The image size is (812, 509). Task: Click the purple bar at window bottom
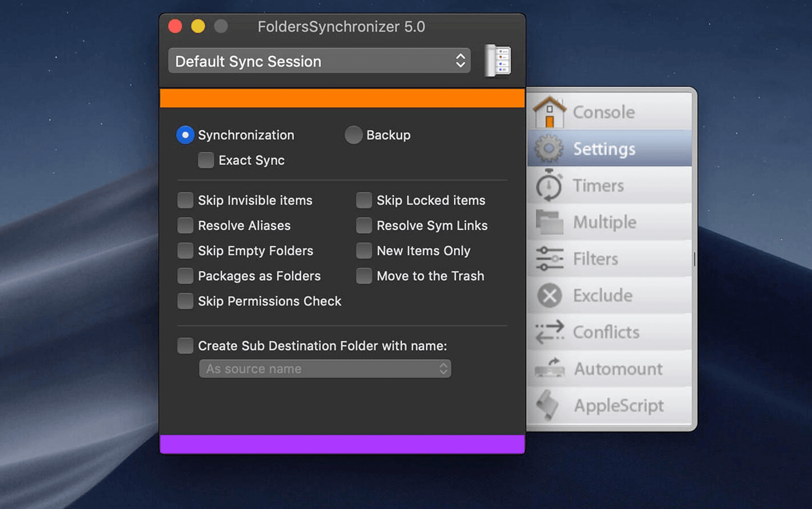(x=342, y=444)
